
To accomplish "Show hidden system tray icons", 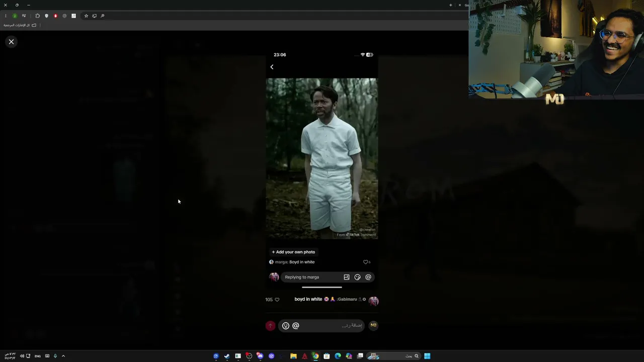I will (63, 356).
